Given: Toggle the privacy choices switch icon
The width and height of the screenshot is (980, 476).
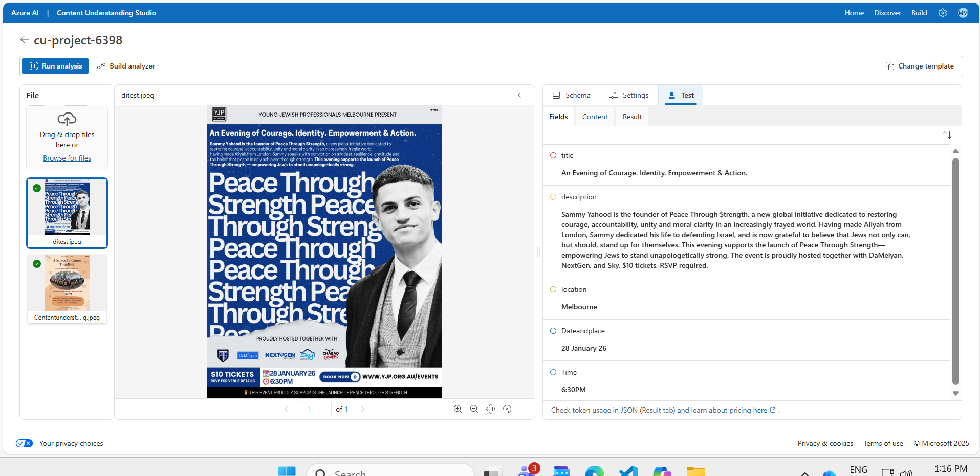Looking at the screenshot, I should (24, 443).
